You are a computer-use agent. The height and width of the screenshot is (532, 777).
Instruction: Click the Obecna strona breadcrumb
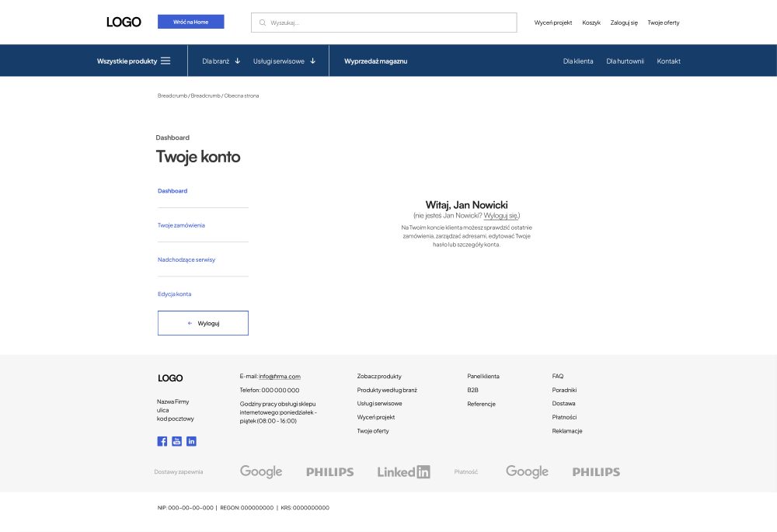coord(242,96)
